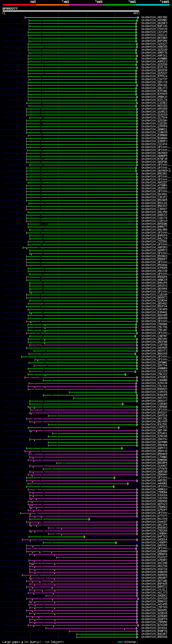Select label UniRef100_Q9LXT3
The height and width of the screenshot is (644, 172).
(x=154, y=88)
